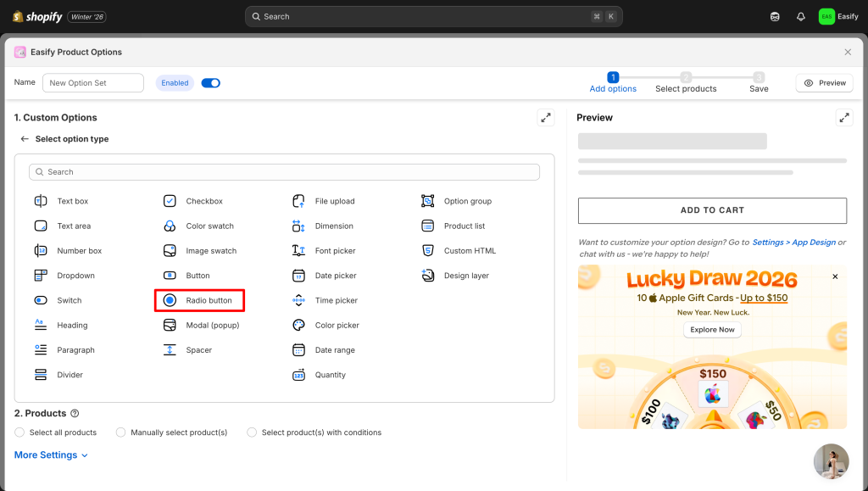Screen dimensions: 868x491
Task: Open the Settings > App Design link
Action: (793, 243)
